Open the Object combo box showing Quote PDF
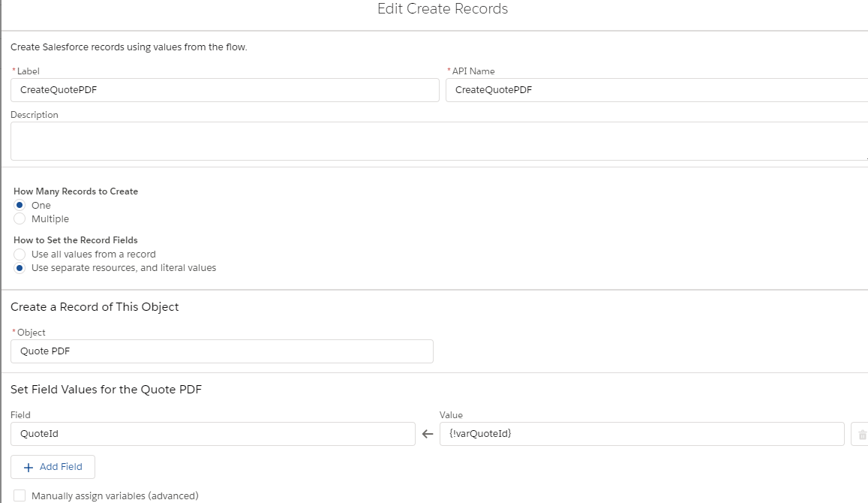 [222, 351]
